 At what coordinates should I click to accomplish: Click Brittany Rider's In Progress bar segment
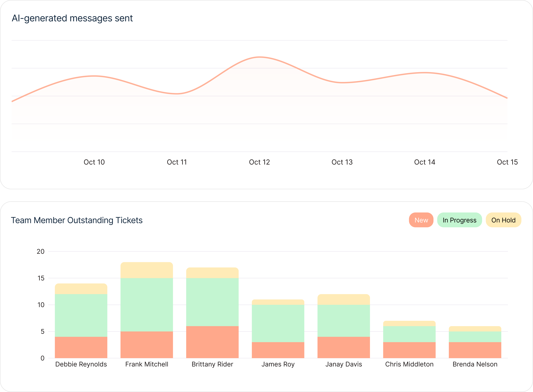pyautogui.click(x=212, y=302)
